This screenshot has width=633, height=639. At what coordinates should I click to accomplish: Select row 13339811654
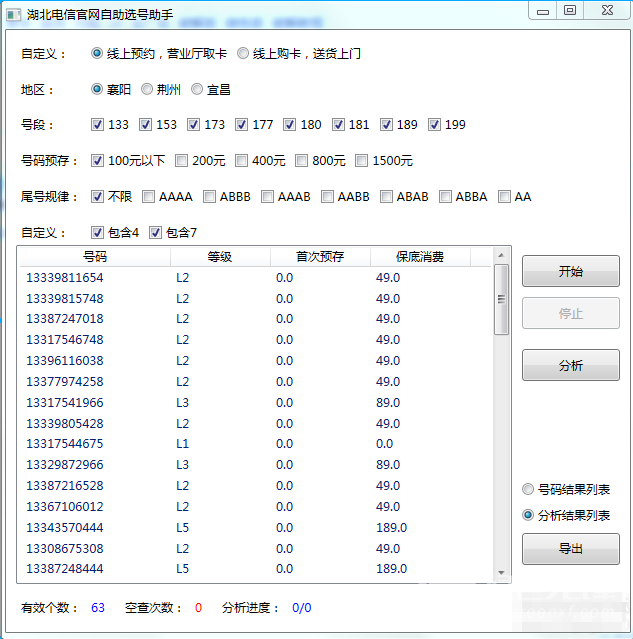[x=255, y=278]
